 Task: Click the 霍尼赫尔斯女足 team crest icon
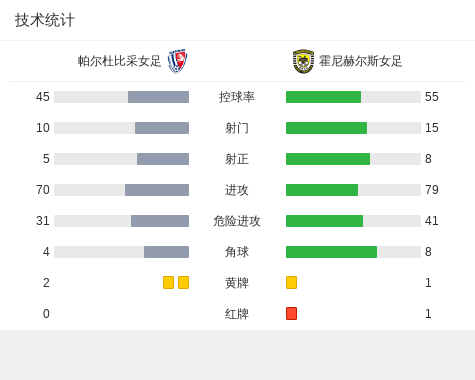(x=303, y=61)
